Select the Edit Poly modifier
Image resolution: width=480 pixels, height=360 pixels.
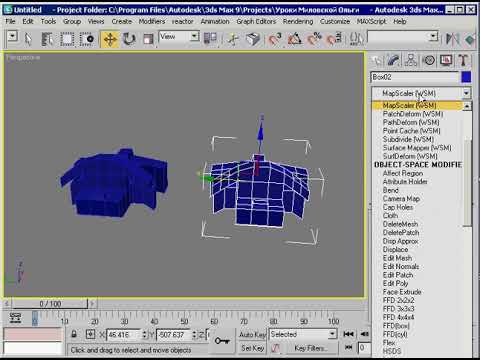point(396,284)
